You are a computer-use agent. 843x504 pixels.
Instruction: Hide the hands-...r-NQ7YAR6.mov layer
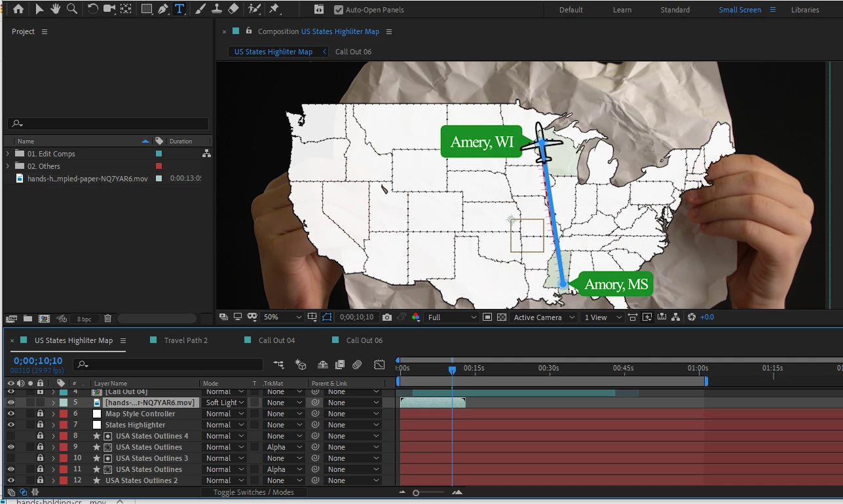click(x=10, y=403)
